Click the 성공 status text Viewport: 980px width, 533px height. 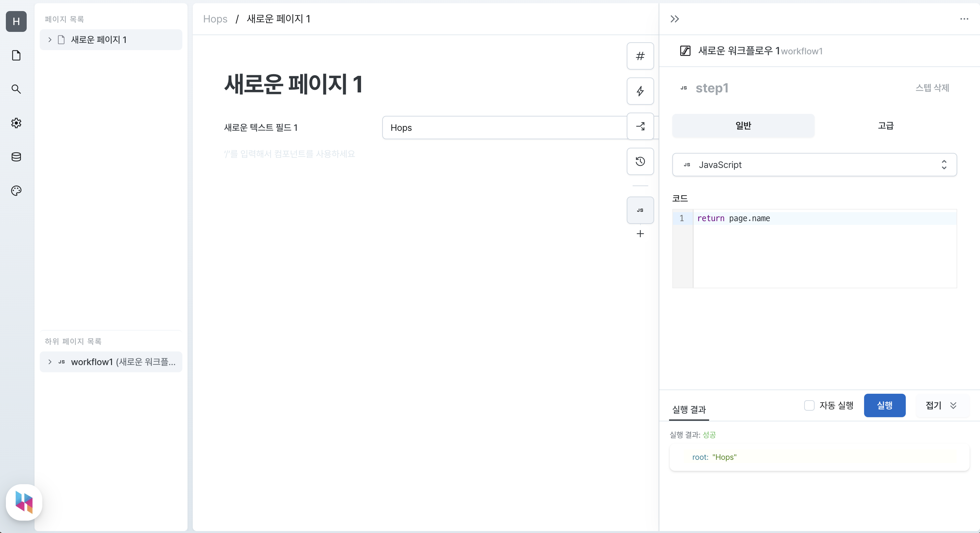[709, 434]
